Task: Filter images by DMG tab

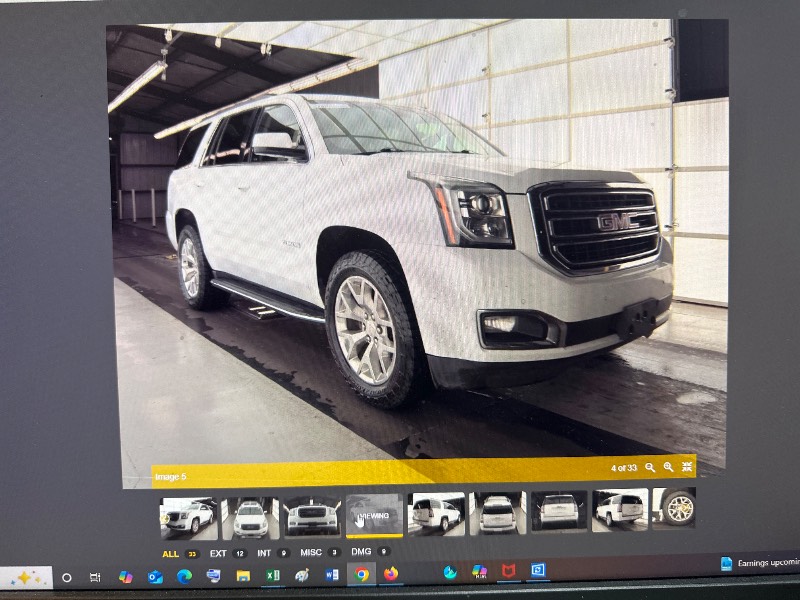Action: coord(361,551)
